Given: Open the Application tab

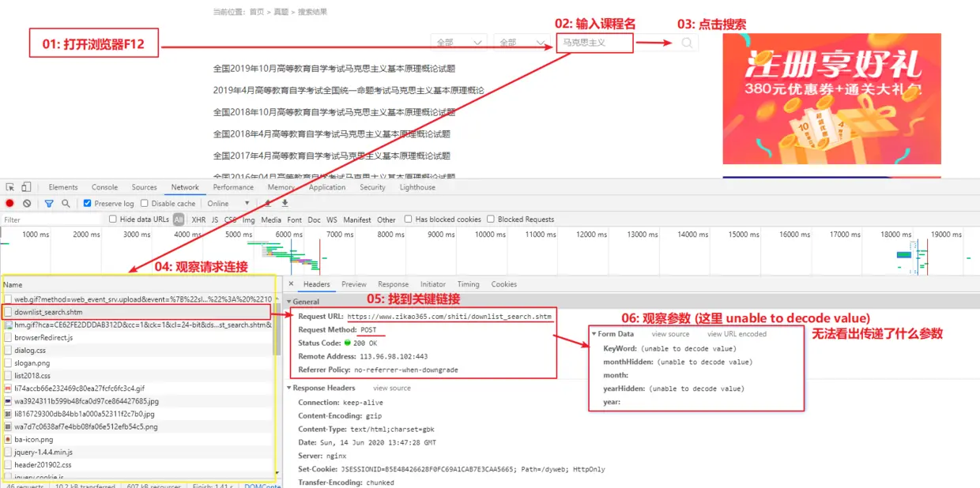Looking at the screenshot, I should (327, 187).
